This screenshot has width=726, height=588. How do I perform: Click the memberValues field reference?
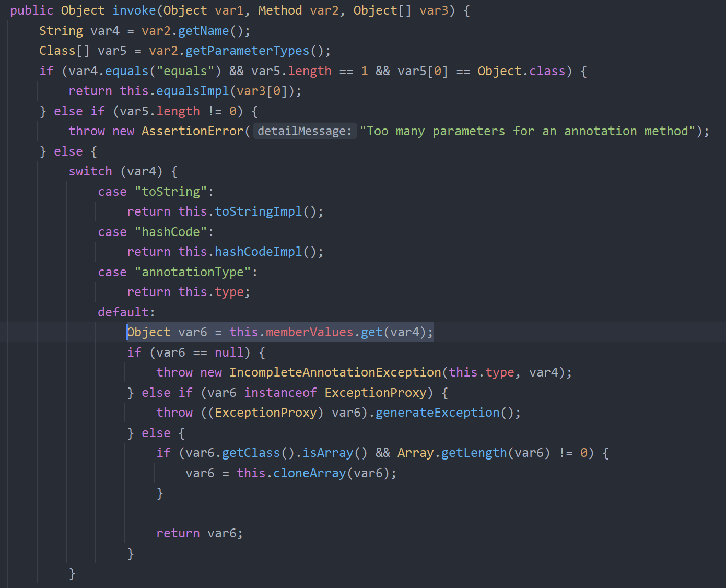tap(309, 332)
